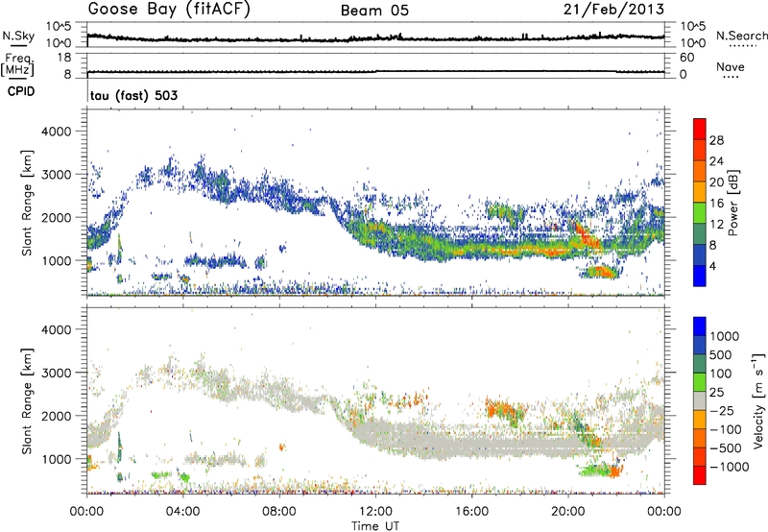Viewport: 768px width, 532px height.
Task: Click the N.Search legend label
Action: coord(741,36)
